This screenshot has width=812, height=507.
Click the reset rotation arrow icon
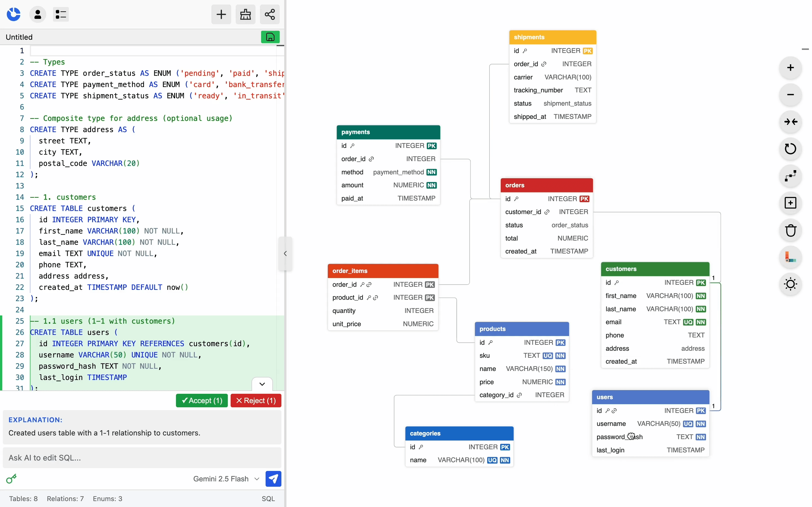(x=790, y=148)
